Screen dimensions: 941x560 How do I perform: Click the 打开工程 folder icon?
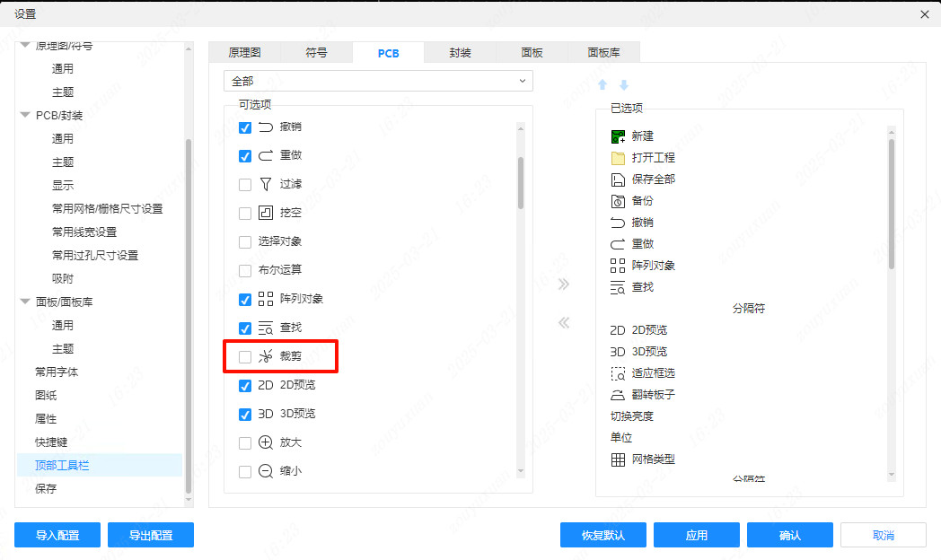pos(619,157)
